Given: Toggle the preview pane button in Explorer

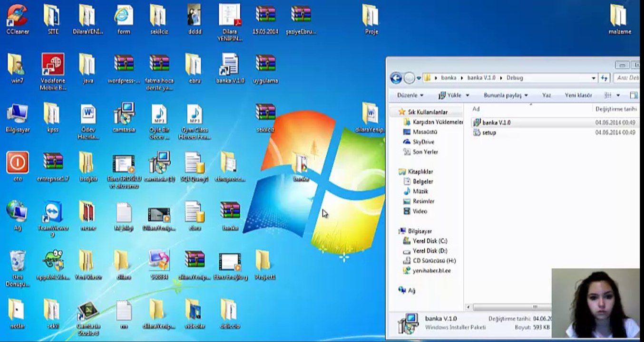Looking at the screenshot, I should click(x=633, y=95).
